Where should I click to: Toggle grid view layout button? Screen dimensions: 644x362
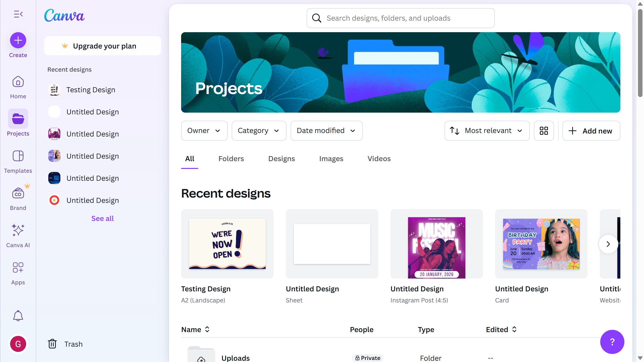(x=544, y=131)
